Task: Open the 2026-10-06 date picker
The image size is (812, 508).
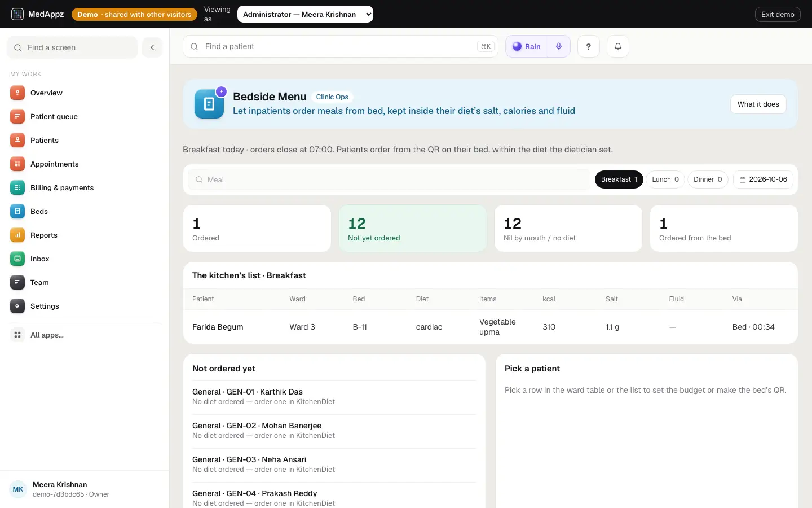Action: pyautogui.click(x=764, y=179)
